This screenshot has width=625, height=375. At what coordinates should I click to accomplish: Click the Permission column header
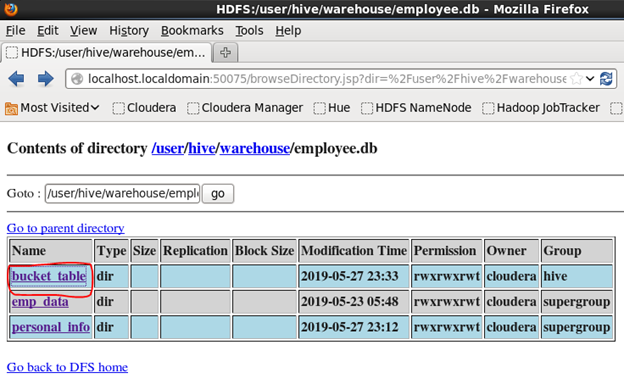[x=446, y=251]
